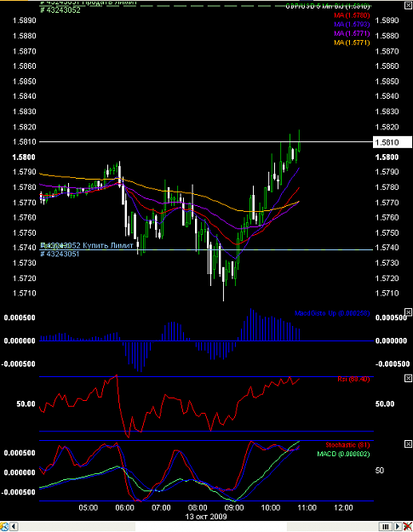Viewport: 413px width, 532px height.
Task: Close the Rsi indicator pane
Action: coord(408,378)
